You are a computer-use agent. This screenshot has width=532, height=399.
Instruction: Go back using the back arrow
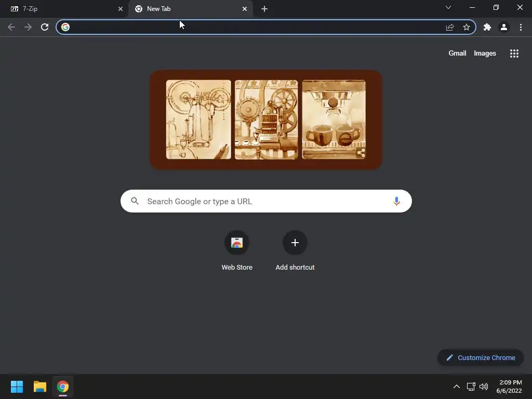click(11, 27)
